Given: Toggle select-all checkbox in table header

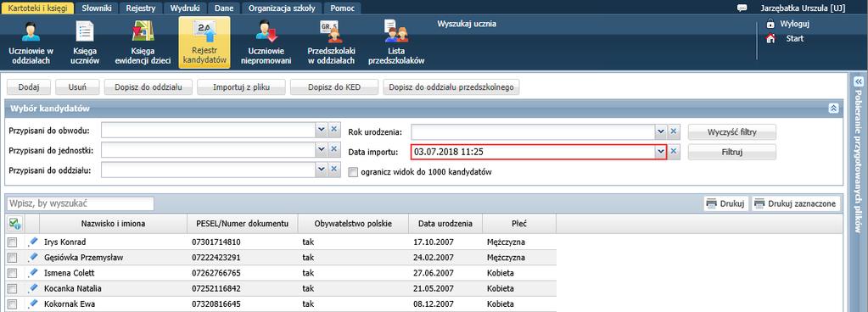Looking at the screenshot, I should click(x=14, y=224).
